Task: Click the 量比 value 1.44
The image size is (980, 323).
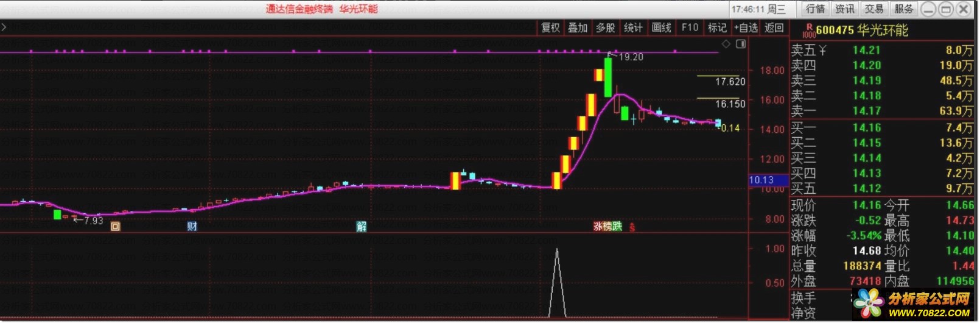Action: click(963, 266)
